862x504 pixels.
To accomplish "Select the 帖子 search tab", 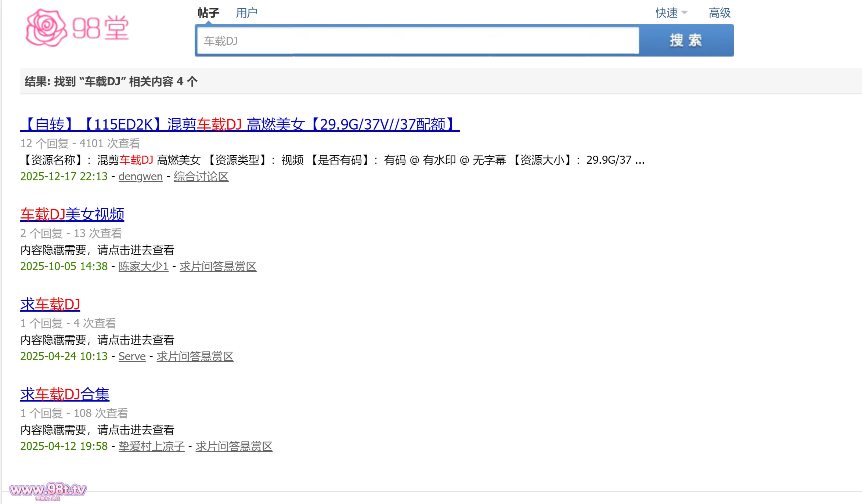I will tap(208, 13).
